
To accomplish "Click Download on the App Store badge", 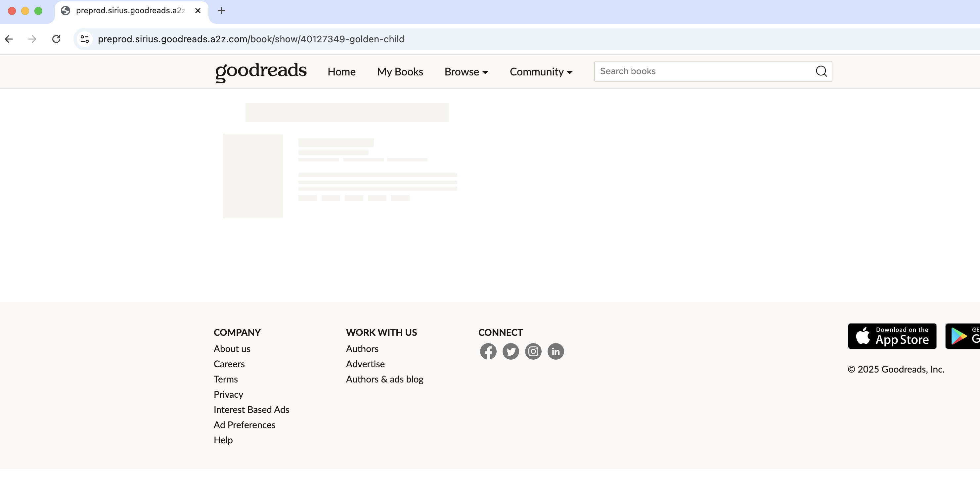I will click(x=892, y=336).
